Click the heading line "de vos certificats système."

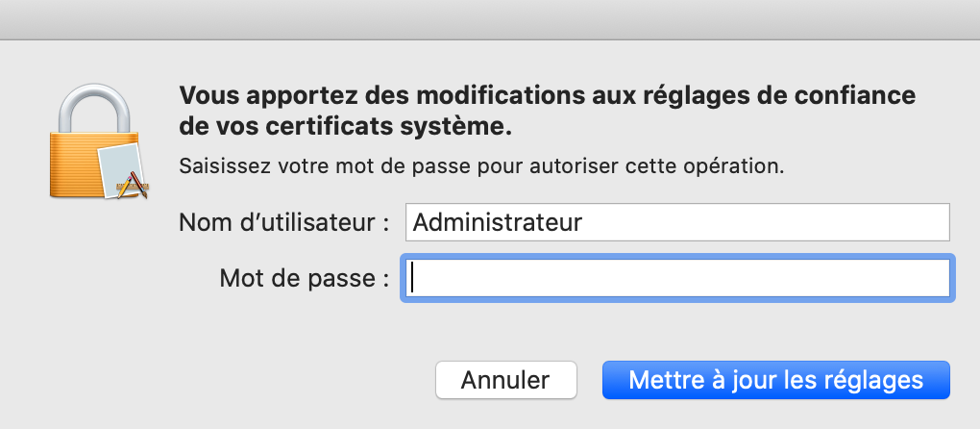346,127
